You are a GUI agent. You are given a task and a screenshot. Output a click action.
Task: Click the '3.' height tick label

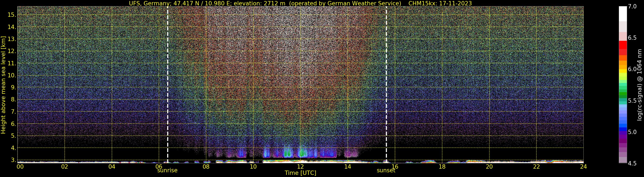point(13,160)
